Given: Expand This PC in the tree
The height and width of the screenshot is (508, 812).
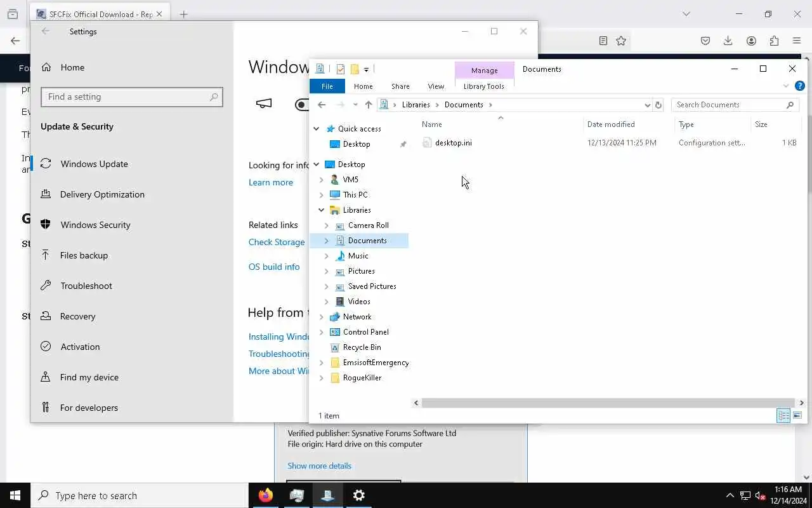Looking at the screenshot, I should [x=321, y=195].
